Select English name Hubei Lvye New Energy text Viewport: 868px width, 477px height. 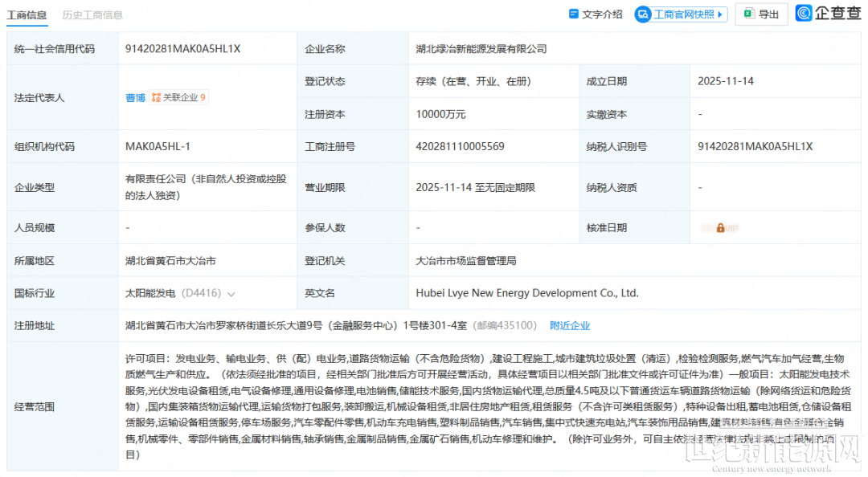[x=526, y=293]
